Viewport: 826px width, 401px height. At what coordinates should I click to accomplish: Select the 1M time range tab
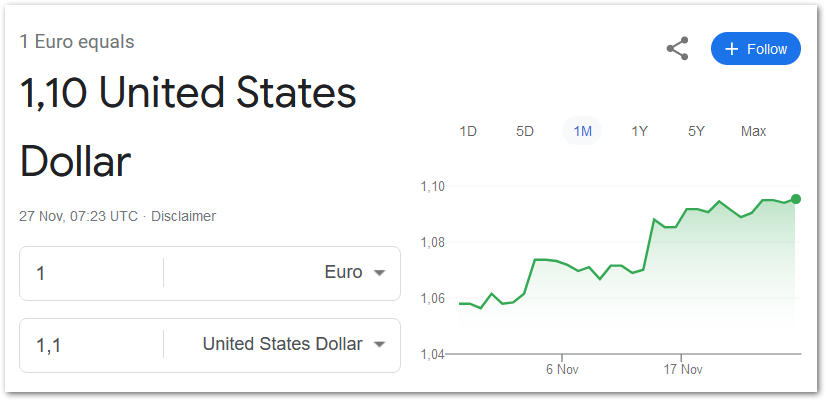pyautogui.click(x=582, y=131)
